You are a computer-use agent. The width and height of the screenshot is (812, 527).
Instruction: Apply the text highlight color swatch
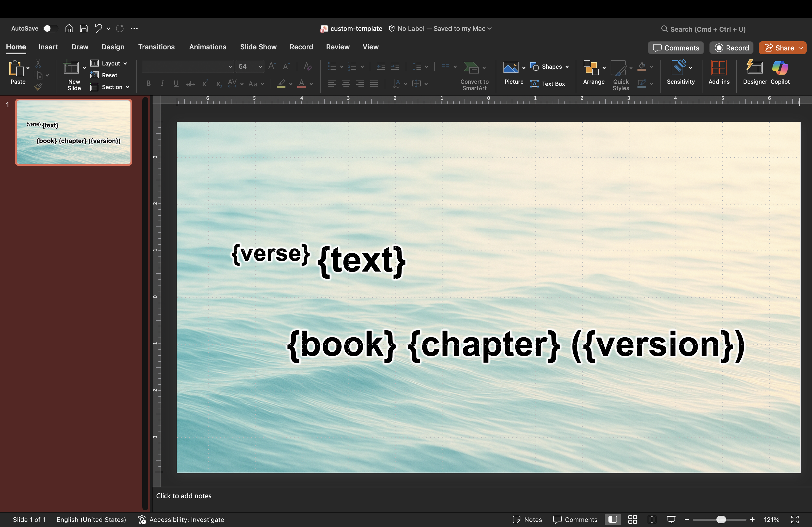point(281,84)
